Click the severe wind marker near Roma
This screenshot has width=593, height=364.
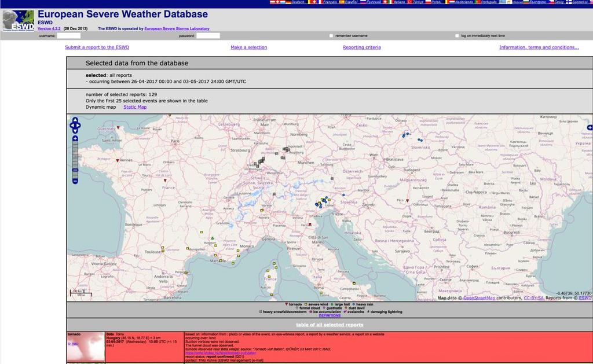[321, 293]
